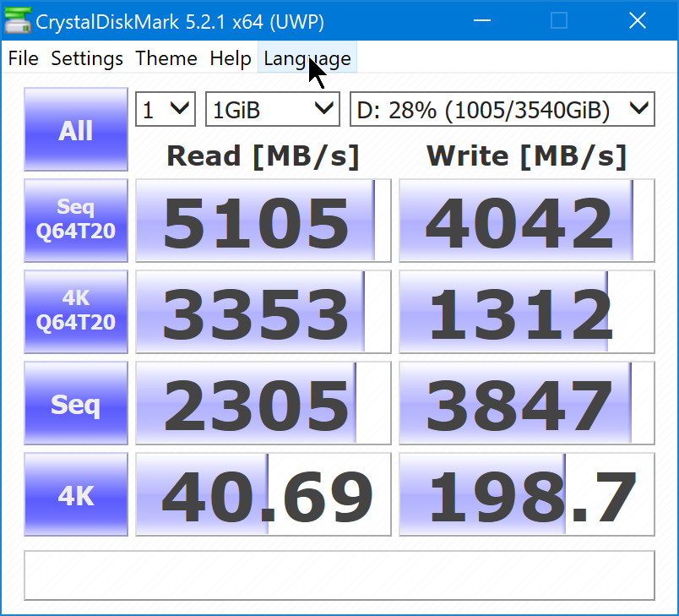The width and height of the screenshot is (679, 616).
Task: Select the 4K Q64T20 read result 3353
Action: (262, 311)
